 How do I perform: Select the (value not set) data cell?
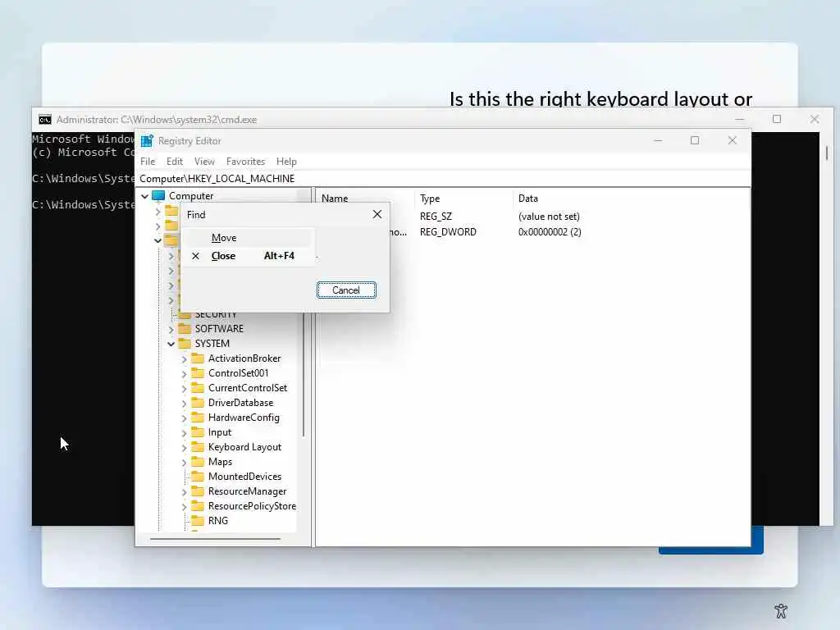pyautogui.click(x=549, y=217)
